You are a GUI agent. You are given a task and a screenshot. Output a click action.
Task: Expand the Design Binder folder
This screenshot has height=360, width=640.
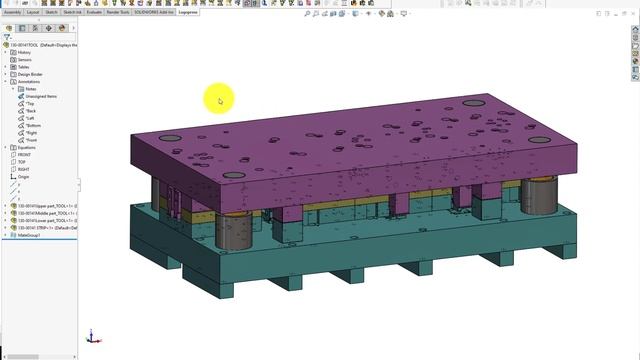5,74
